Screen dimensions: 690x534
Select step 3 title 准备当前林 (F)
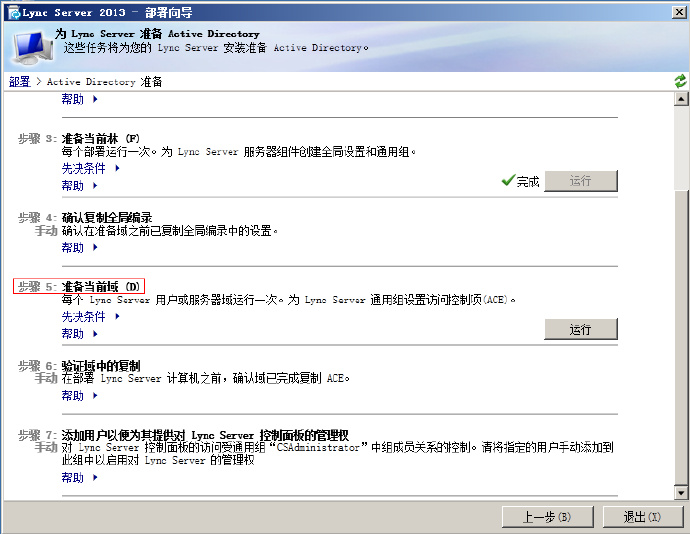(x=101, y=139)
